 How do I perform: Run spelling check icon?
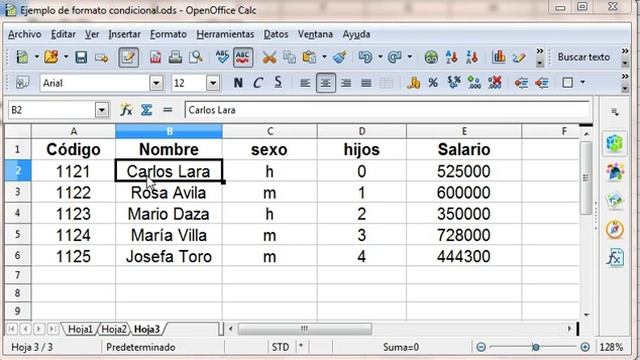coord(222,57)
